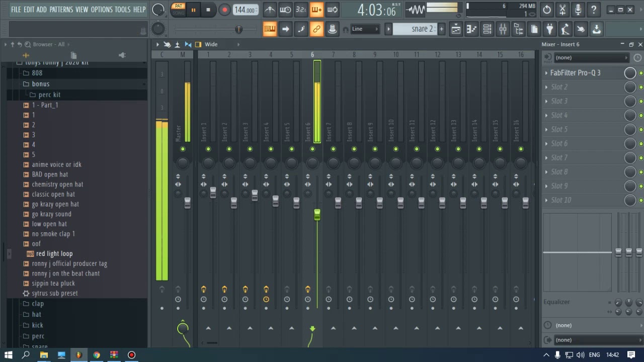Stop playback with the stop button

pyautogui.click(x=208, y=10)
